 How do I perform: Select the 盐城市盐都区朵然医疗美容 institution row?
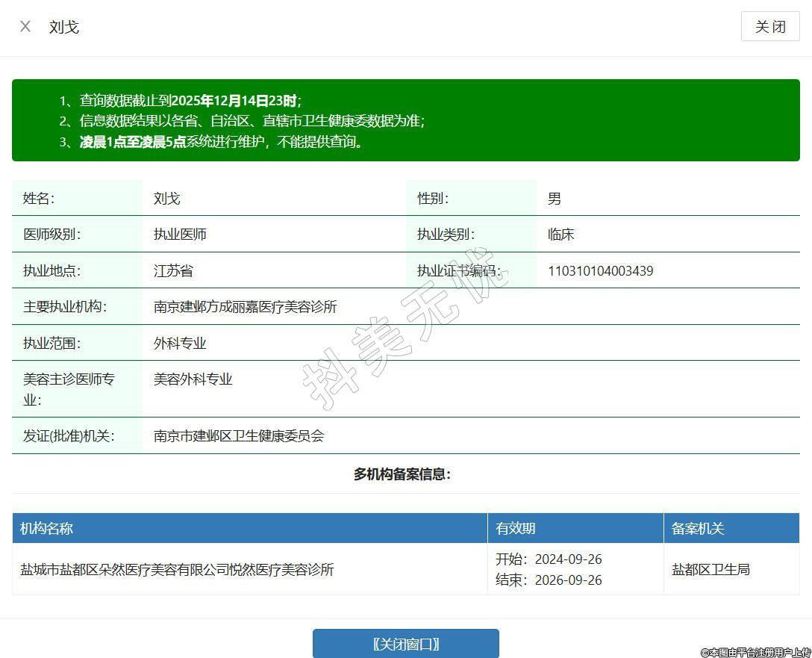(177, 569)
